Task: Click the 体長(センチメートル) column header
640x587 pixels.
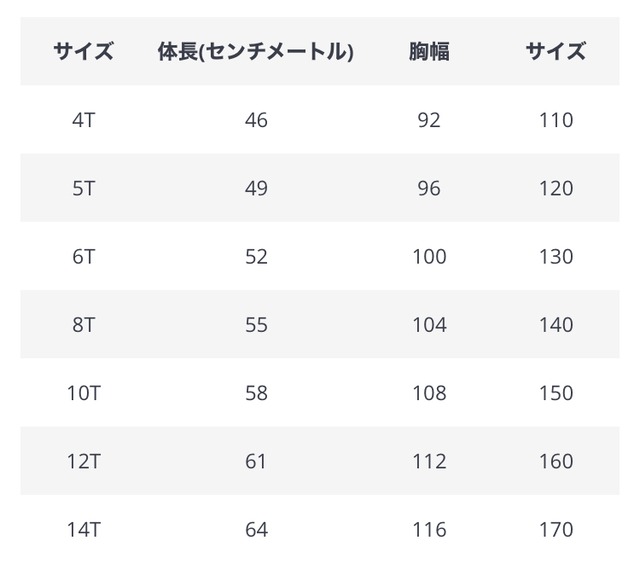Action: coord(256,52)
